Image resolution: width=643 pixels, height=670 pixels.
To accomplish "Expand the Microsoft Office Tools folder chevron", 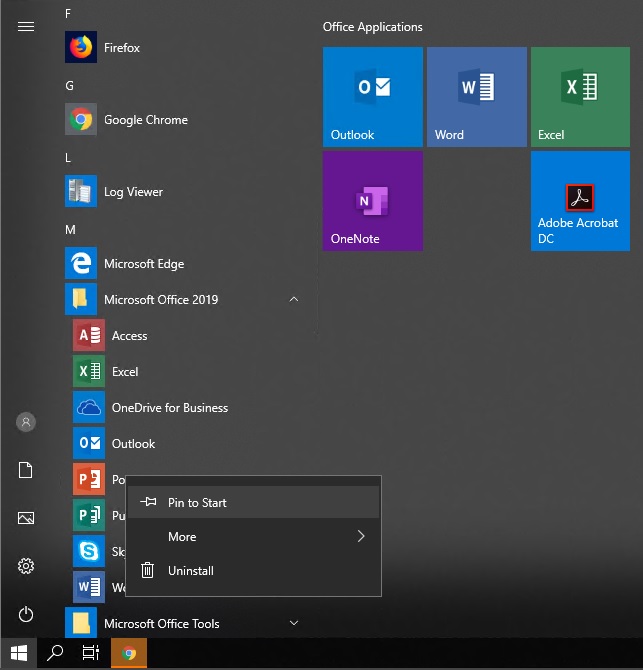I will click(x=294, y=623).
